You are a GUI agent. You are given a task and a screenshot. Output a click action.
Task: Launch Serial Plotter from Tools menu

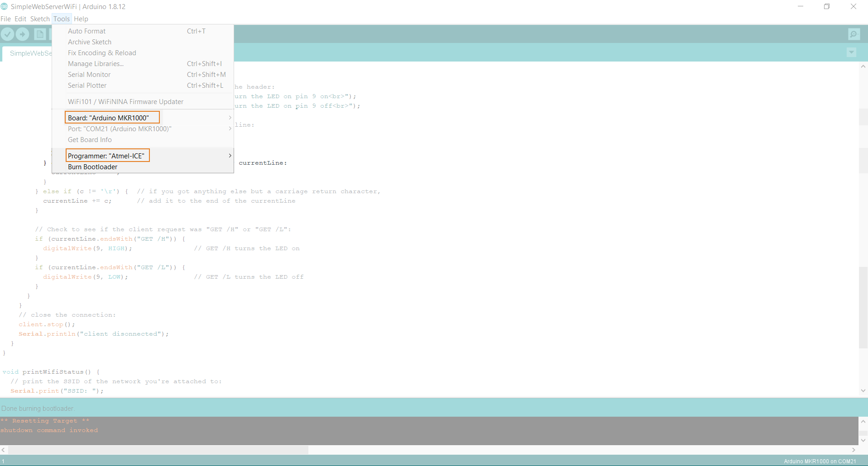pyautogui.click(x=87, y=86)
